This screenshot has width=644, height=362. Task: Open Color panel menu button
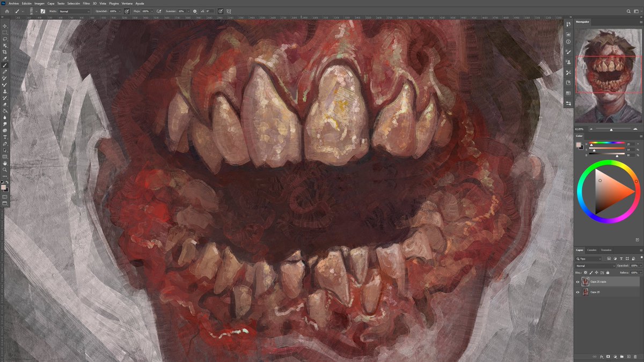click(x=641, y=136)
